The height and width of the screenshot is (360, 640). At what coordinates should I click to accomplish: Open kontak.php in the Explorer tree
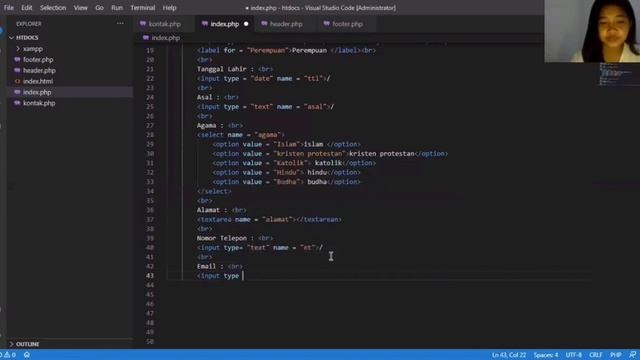pyautogui.click(x=39, y=103)
